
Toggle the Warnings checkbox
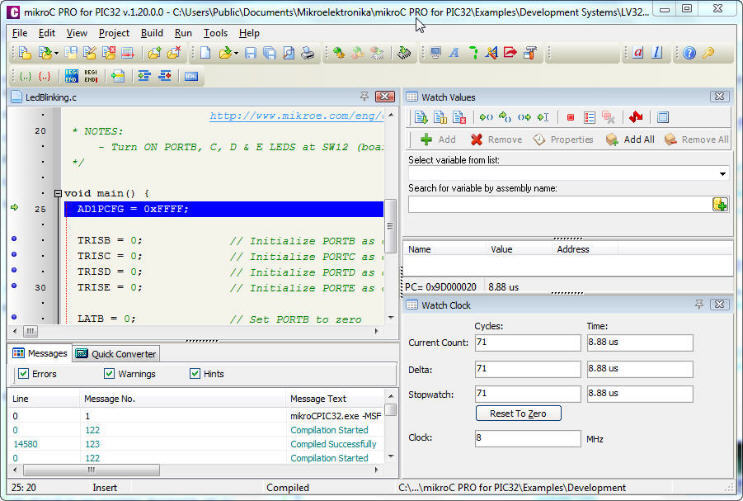[x=109, y=373]
